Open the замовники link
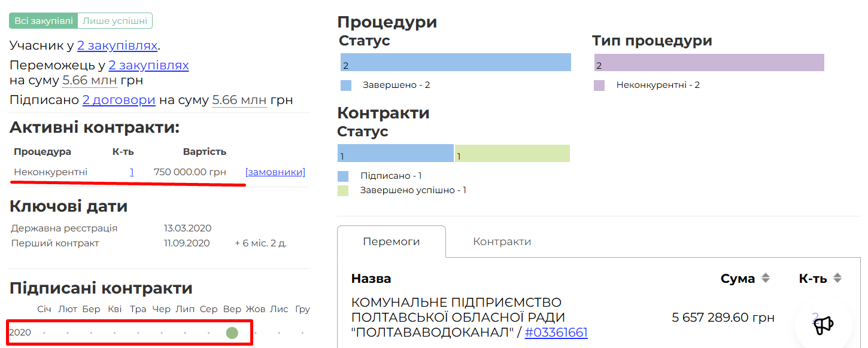 tap(275, 172)
